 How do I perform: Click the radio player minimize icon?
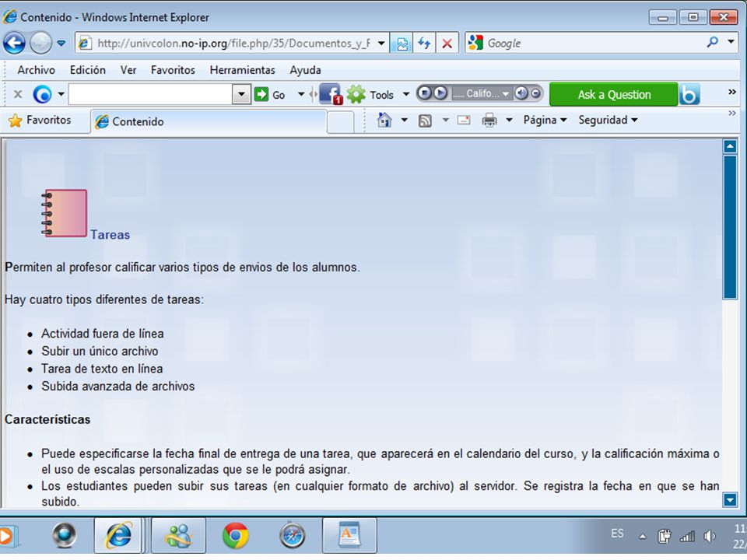point(536,93)
